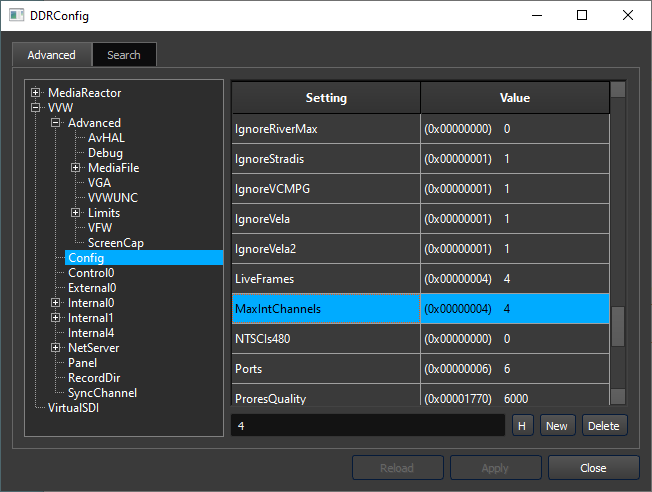The height and width of the screenshot is (492, 652).
Task: Click the Value column header
Action: tap(515, 98)
